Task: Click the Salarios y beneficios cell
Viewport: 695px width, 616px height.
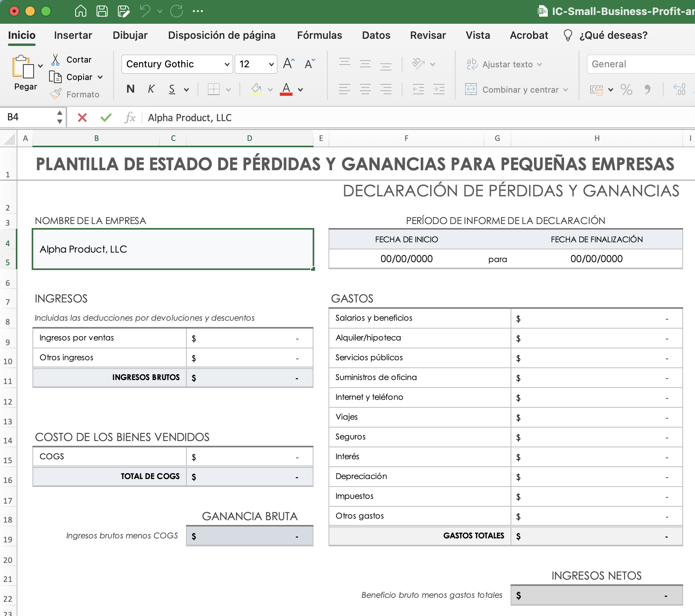Action: pyautogui.click(x=420, y=318)
